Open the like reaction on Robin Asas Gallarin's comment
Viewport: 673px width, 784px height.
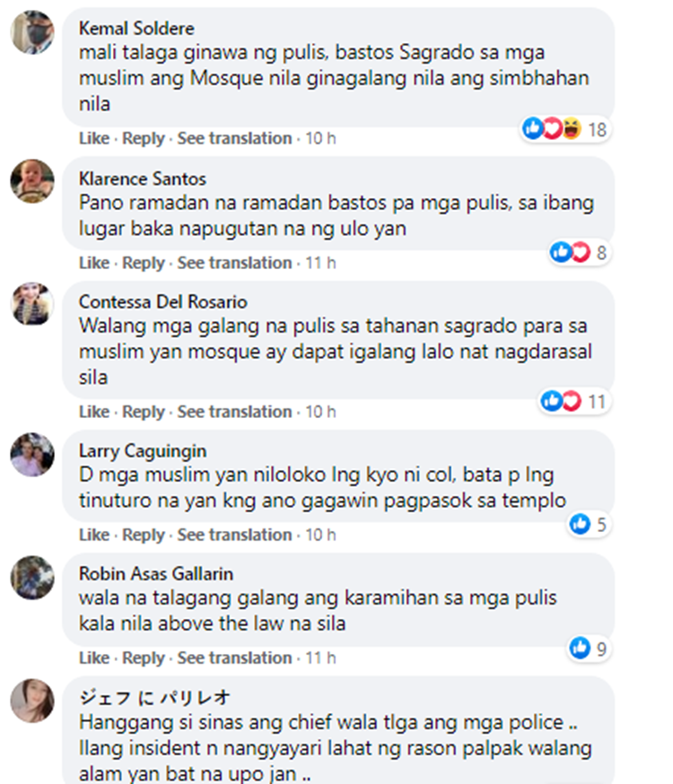(589, 649)
